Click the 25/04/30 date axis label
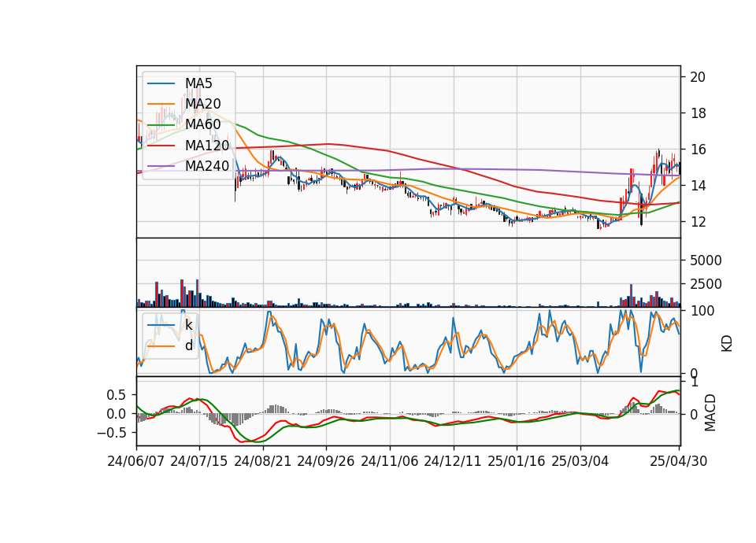The image size is (756, 543). click(x=679, y=461)
